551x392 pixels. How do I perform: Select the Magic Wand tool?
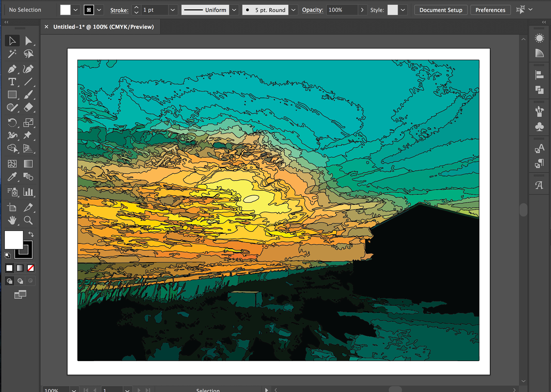click(x=12, y=54)
